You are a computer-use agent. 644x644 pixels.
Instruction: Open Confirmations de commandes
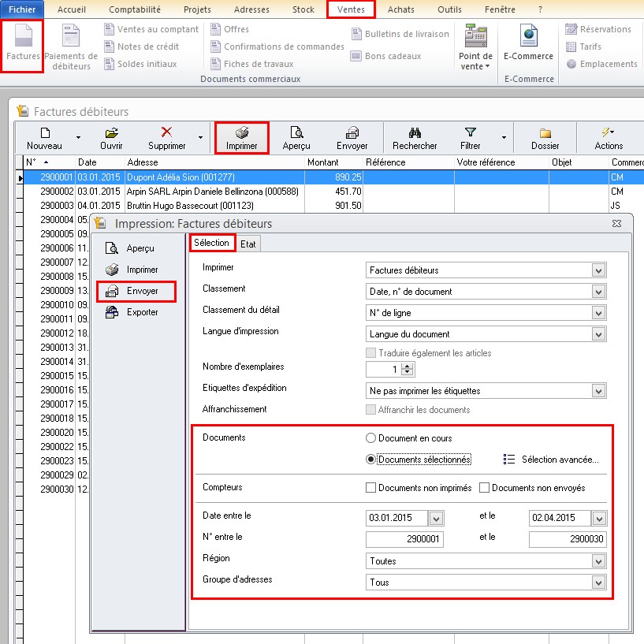[277, 47]
